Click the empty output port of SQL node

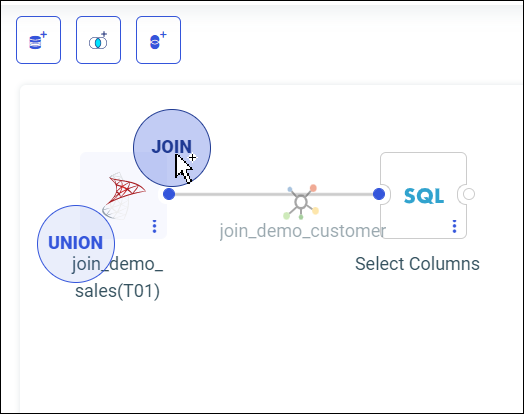[469, 194]
